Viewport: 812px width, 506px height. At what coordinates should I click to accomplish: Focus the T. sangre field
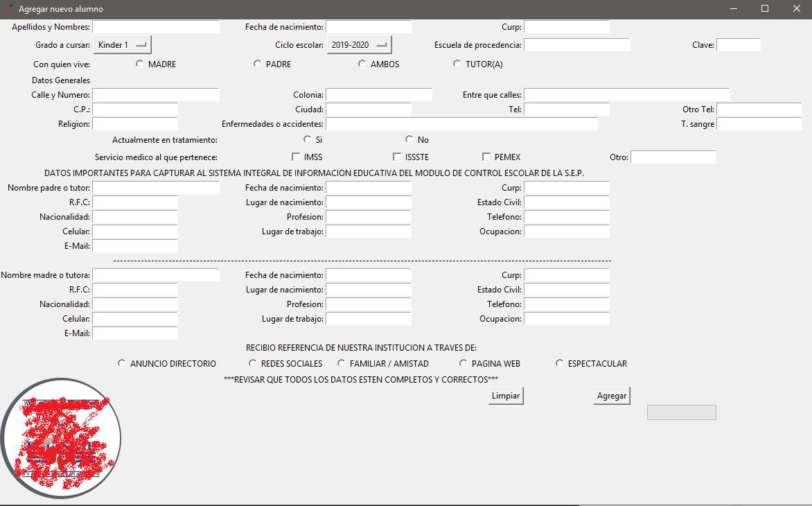759,124
